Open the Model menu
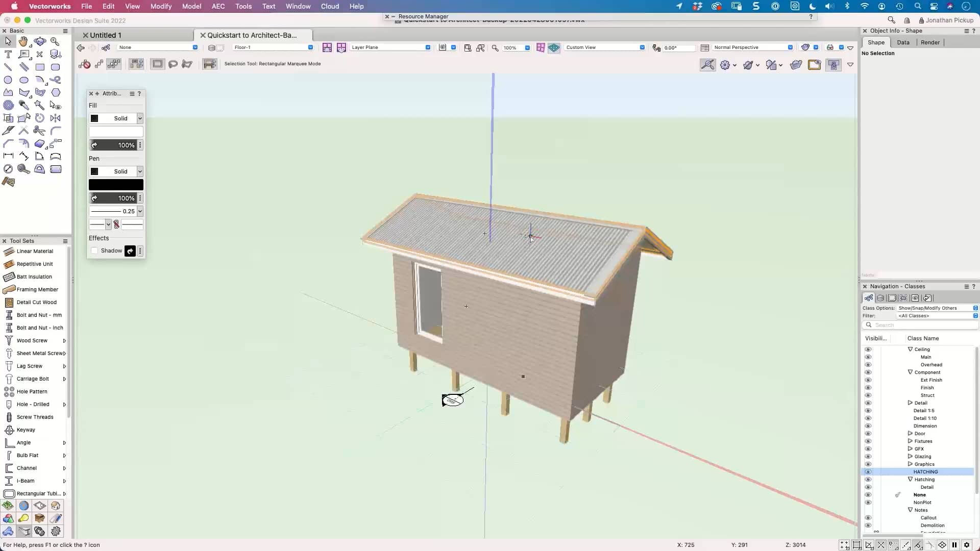This screenshot has width=980, height=551. tap(192, 6)
